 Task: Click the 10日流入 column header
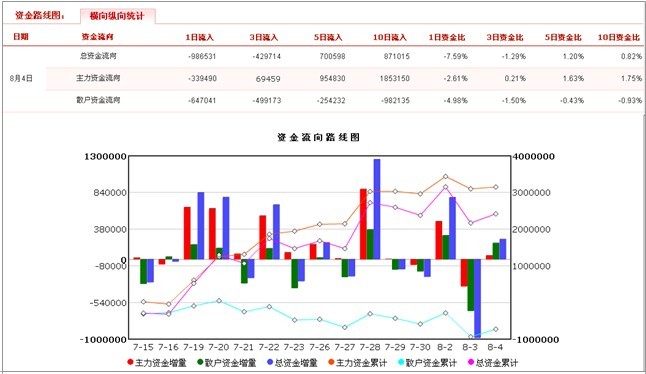tap(390, 37)
